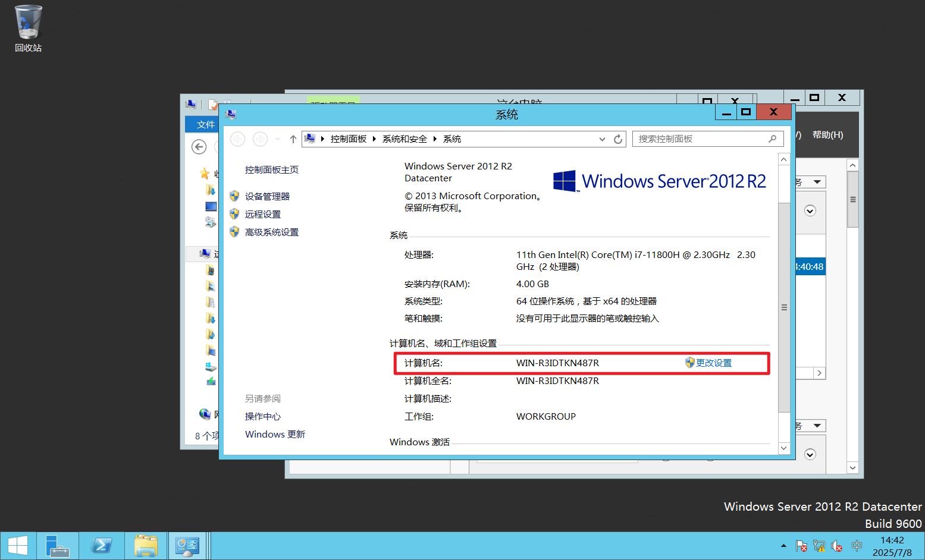This screenshot has height=560, width=925.
Task: Select 控制面板 breadcrumb in address bar
Action: (x=349, y=139)
